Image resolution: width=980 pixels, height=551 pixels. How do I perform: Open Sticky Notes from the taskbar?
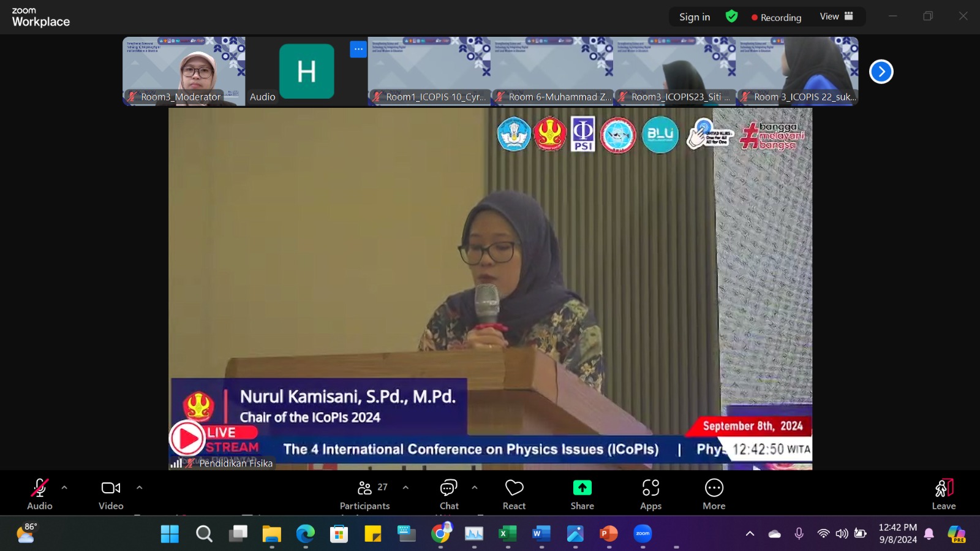(373, 534)
